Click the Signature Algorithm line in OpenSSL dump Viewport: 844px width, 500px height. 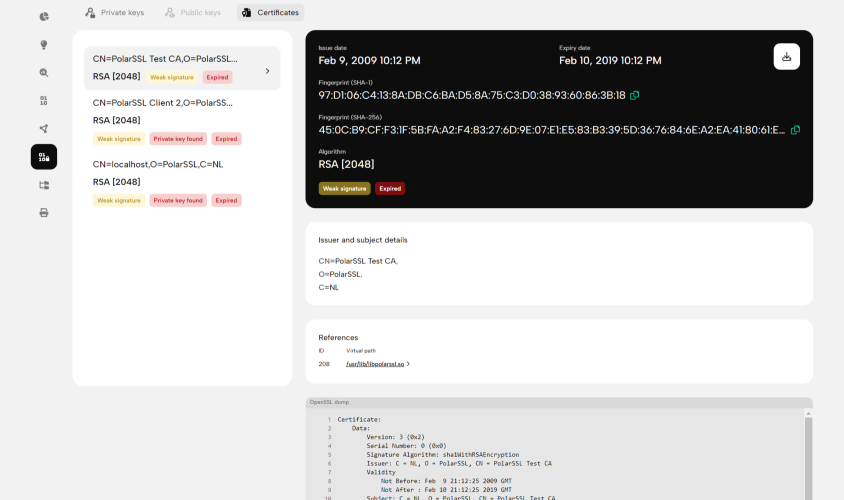pyautogui.click(x=442, y=454)
